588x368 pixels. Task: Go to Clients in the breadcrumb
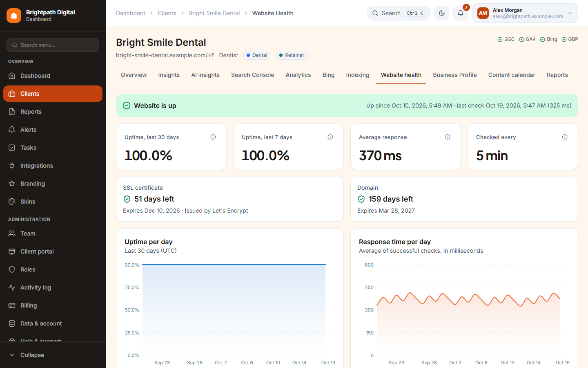tap(167, 13)
